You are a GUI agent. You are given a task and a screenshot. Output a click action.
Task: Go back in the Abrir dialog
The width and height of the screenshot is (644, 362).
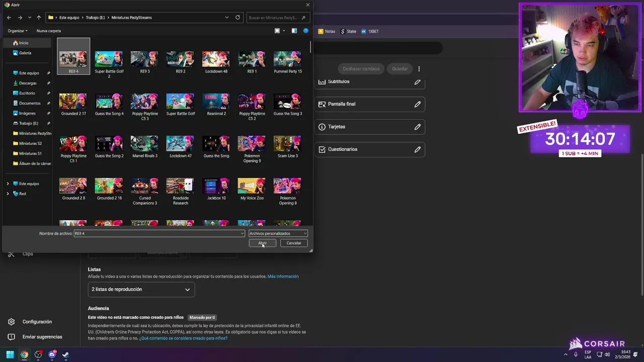[x=9, y=18]
